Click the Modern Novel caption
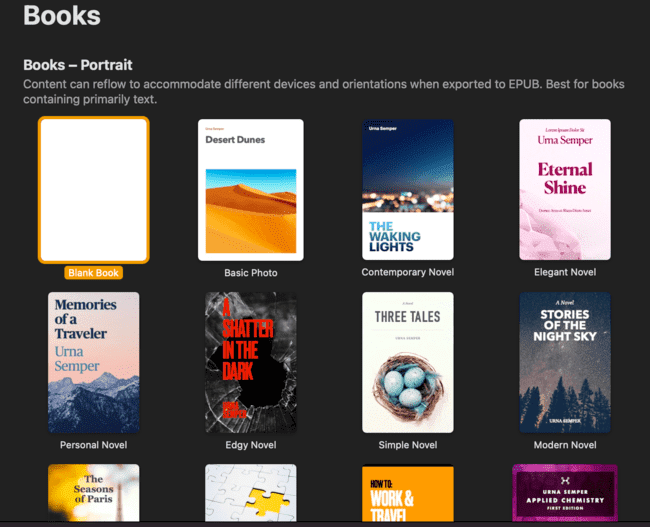The width and height of the screenshot is (650, 527). (564, 445)
